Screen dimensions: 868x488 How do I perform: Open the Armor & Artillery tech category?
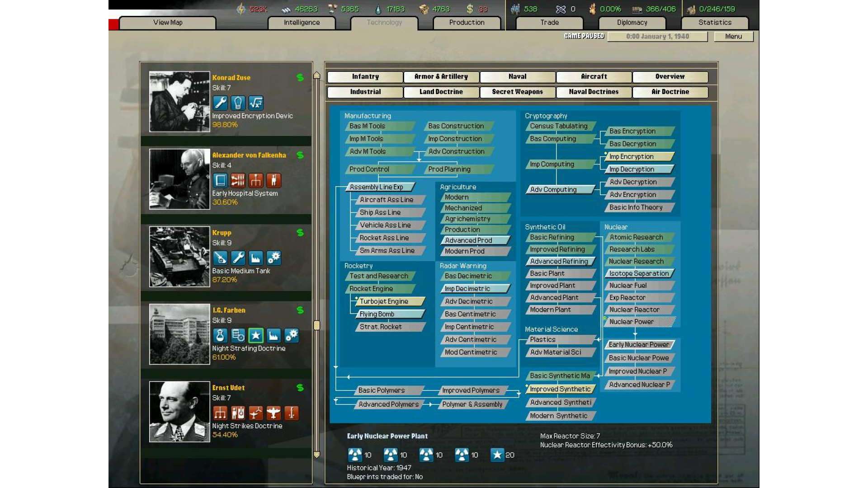(x=441, y=77)
